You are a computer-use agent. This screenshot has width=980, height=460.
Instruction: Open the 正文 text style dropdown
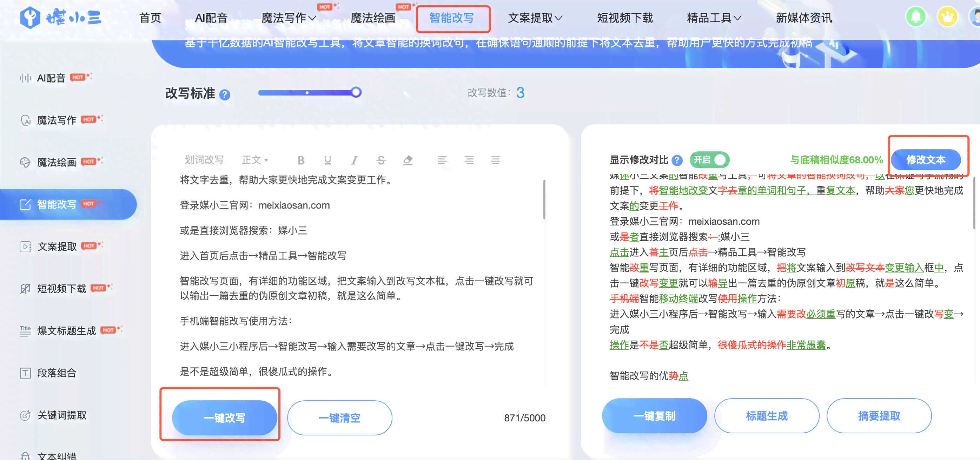255,160
